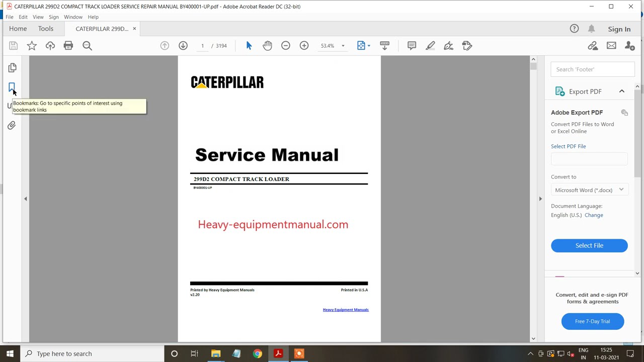This screenshot has width=644, height=362.
Task: Switch to the Home tab
Action: click(x=18, y=29)
